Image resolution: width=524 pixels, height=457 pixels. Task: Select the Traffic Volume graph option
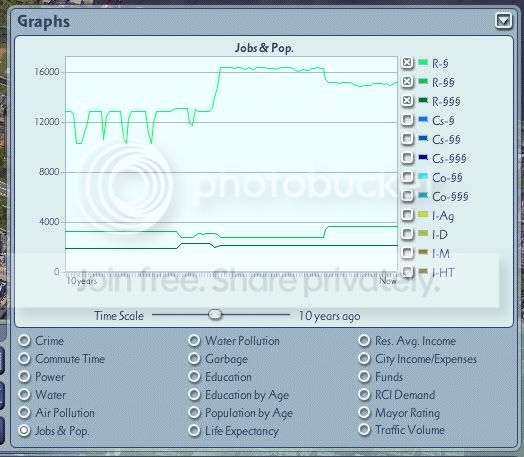click(364, 430)
